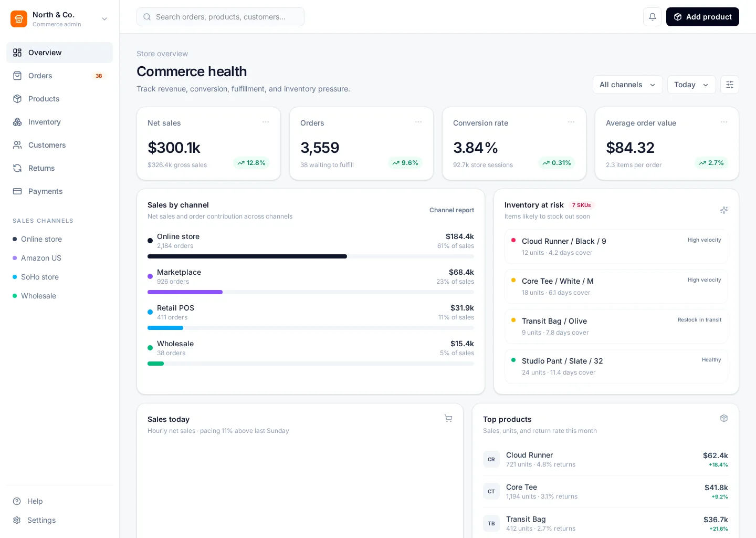Go to Overview in the sidebar
The image size is (756, 538).
click(59, 53)
